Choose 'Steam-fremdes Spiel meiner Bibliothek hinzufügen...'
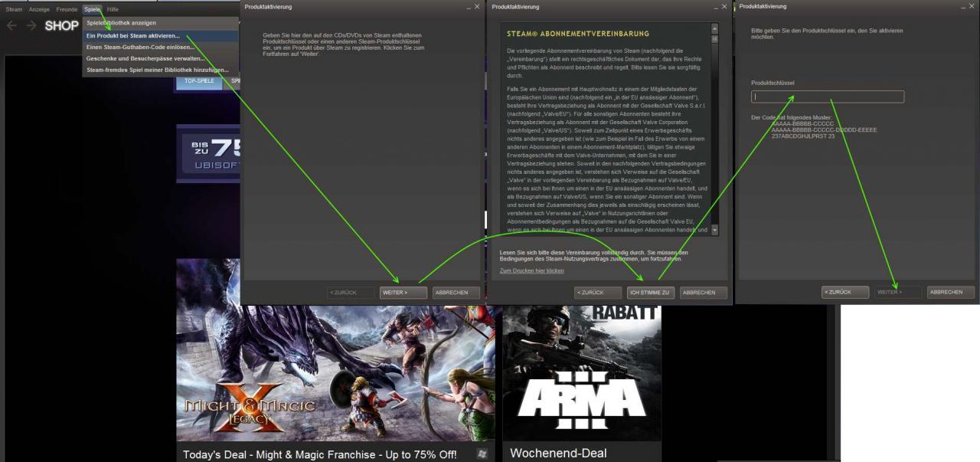980x462 pixels. coord(161,70)
